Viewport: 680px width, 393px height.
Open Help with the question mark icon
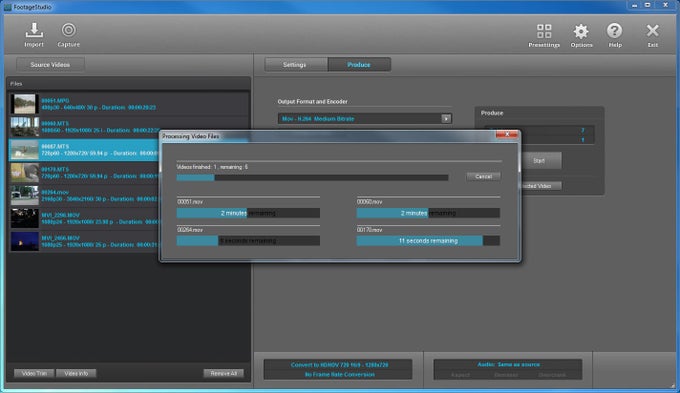[x=615, y=35]
